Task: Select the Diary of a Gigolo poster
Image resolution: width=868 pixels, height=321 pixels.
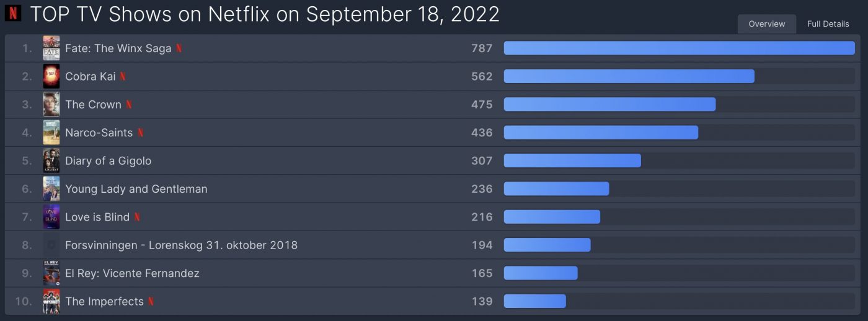Action: pos(51,160)
